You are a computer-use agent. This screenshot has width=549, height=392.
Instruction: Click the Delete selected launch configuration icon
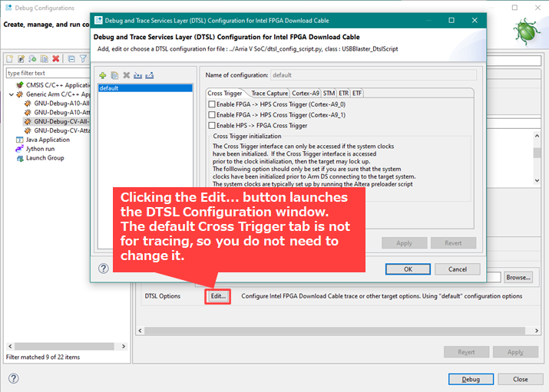coord(56,58)
